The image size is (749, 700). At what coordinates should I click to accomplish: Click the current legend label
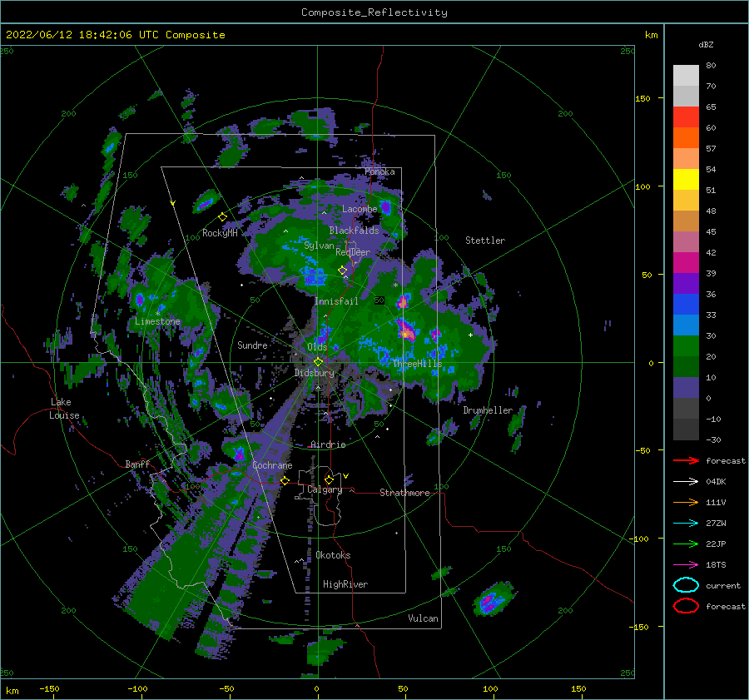point(723,585)
